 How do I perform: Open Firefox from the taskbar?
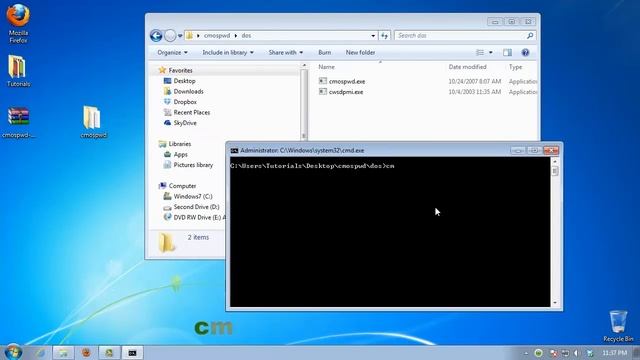coord(86,353)
